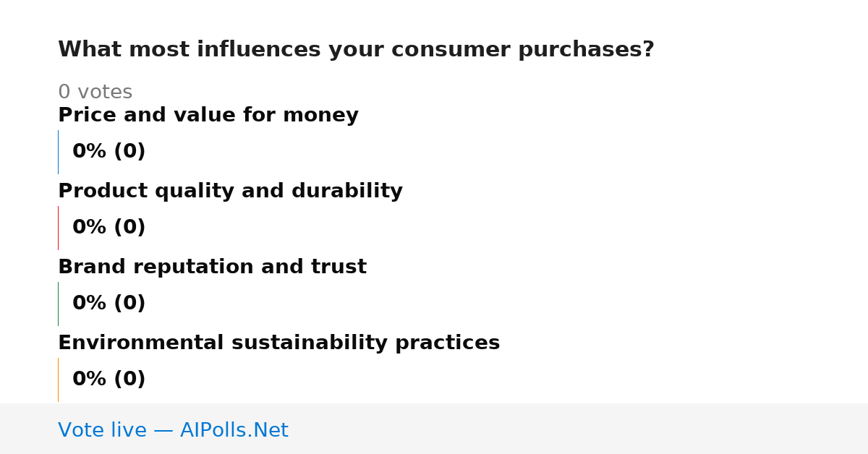Select the Environmental sustainability practices option
The height and width of the screenshot is (454, 868).
[278, 343]
